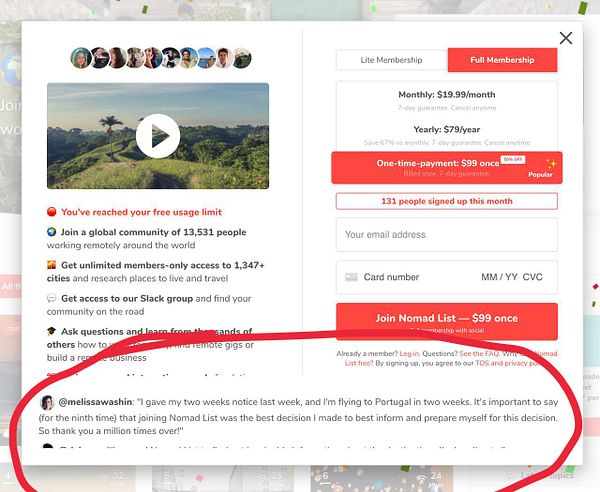Click the CVC field
The height and width of the screenshot is (492, 600).
coord(533,277)
